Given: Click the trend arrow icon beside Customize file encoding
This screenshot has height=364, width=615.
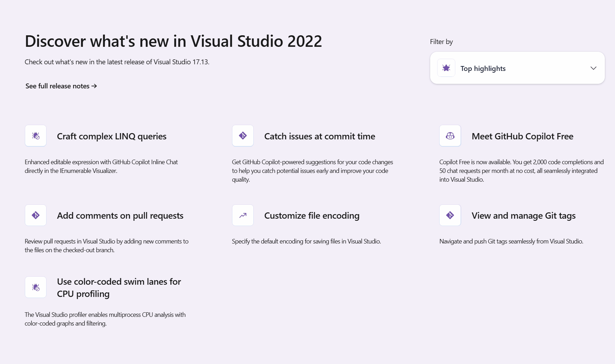Looking at the screenshot, I should (243, 215).
